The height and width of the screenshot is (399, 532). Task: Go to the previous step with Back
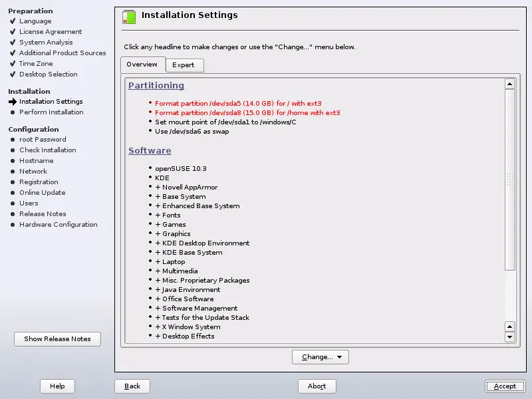coord(132,386)
